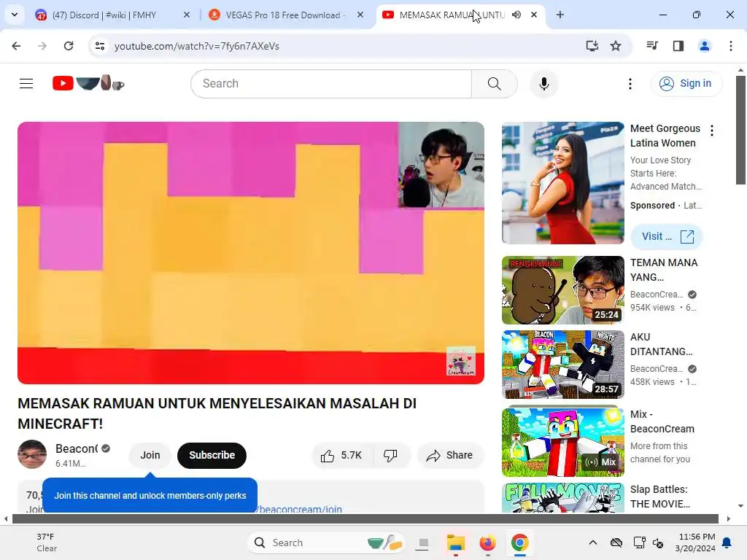Viewport: 747px width, 560px height.
Task: Show hidden system tray icons
Action: click(592, 542)
